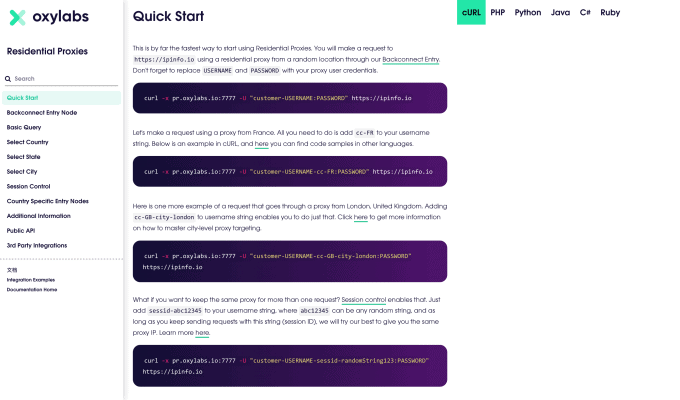This screenshot has width=680, height=400.
Task: Switch to the PHP code tab
Action: (498, 12)
